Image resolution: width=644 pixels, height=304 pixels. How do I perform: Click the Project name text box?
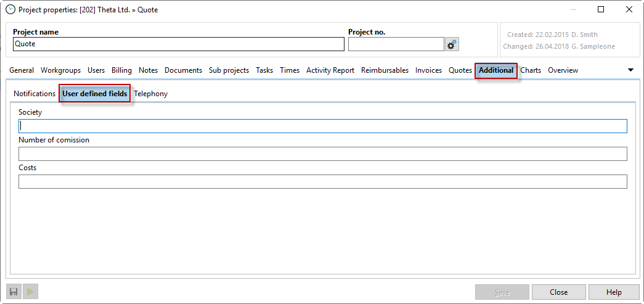click(x=178, y=44)
